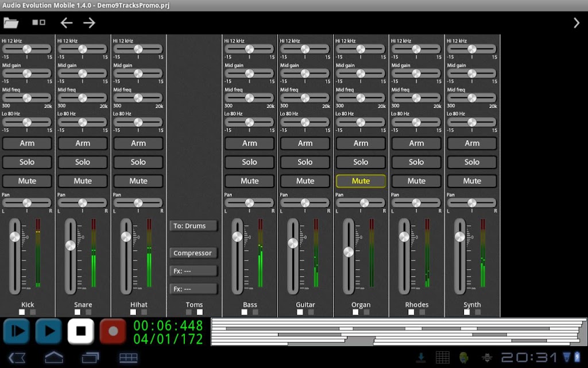Viewport: 588px width, 368px height.
Task: Click the track overview timeline
Action: point(399,332)
